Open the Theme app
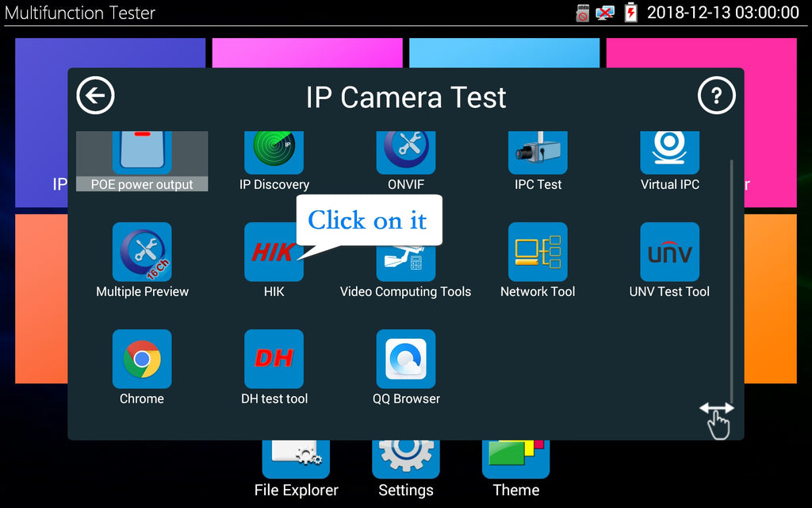 coord(515,468)
